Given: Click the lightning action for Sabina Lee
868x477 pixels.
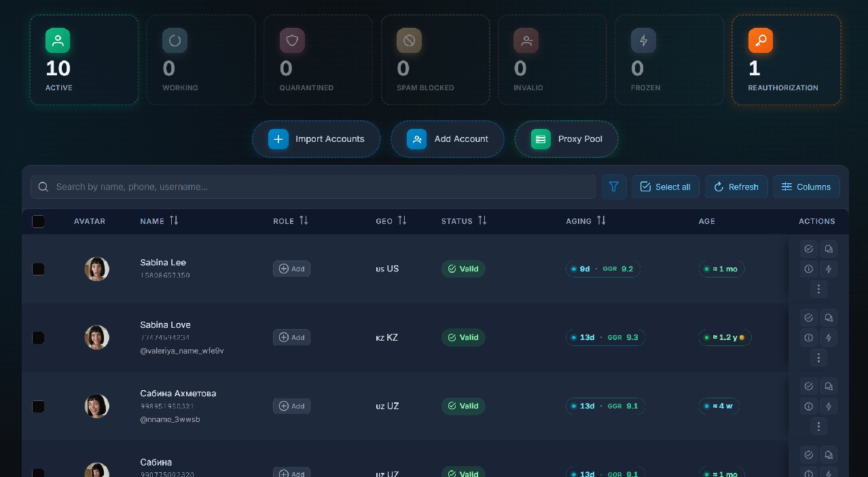Looking at the screenshot, I should [829, 269].
